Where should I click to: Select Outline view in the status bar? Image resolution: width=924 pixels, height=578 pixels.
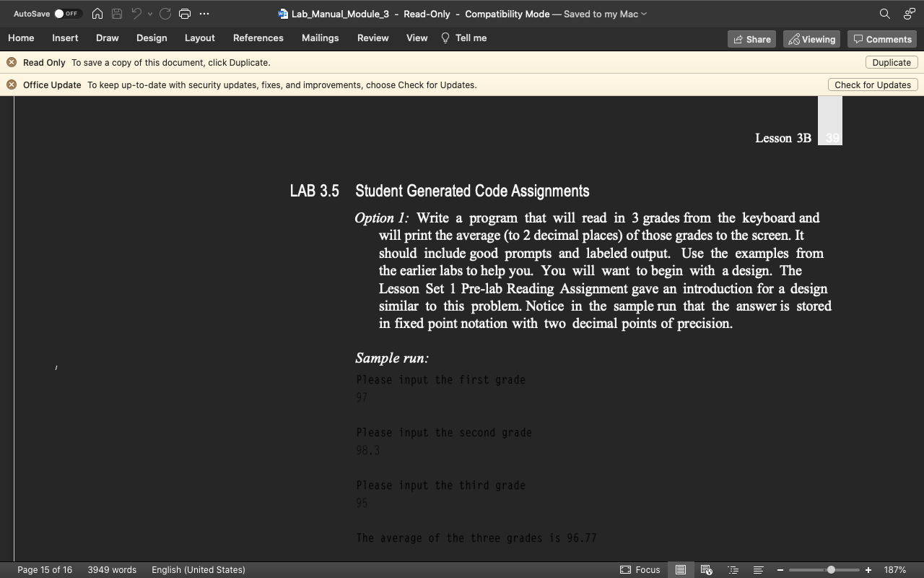[x=733, y=570]
